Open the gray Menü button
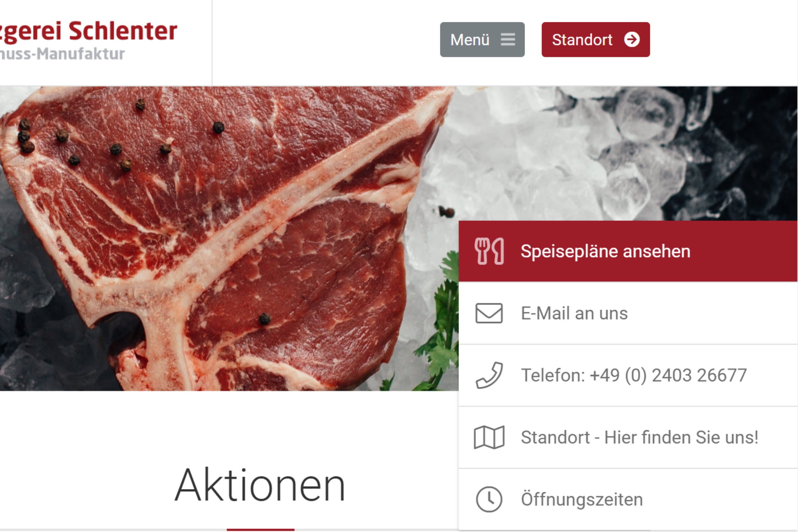Screen dimensions: 798x532 [x=482, y=39]
